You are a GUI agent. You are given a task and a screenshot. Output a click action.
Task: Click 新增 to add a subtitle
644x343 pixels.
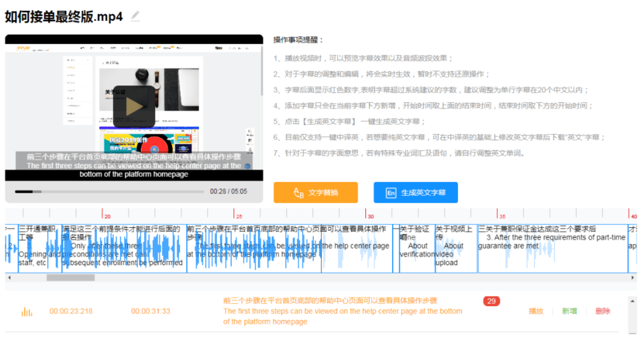(569, 311)
